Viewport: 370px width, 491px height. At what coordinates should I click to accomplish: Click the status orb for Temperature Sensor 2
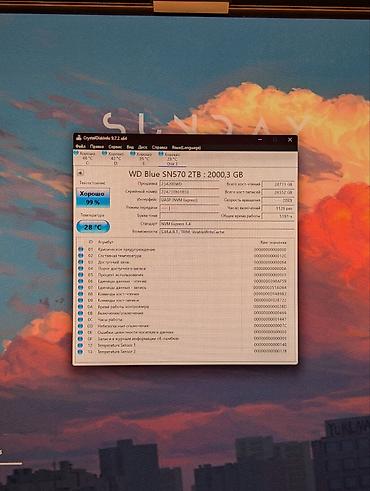click(81, 351)
